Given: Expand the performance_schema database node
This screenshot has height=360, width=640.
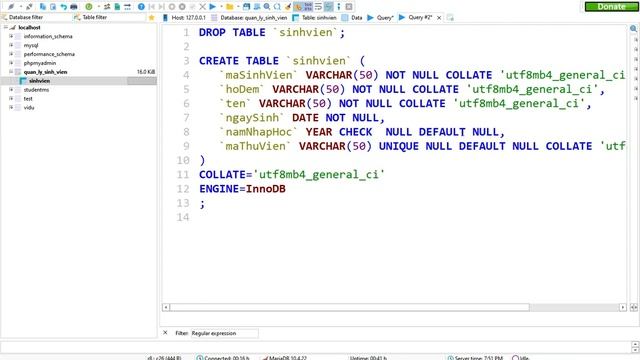Looking at the screenshot, I should click(11, 54).
